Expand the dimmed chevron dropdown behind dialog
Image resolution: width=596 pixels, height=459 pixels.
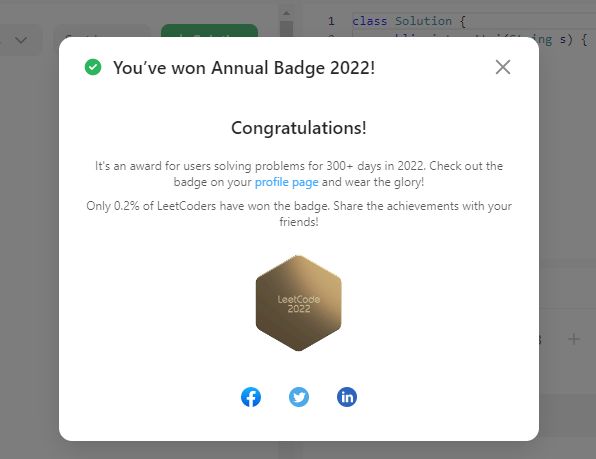coord(21,40)
